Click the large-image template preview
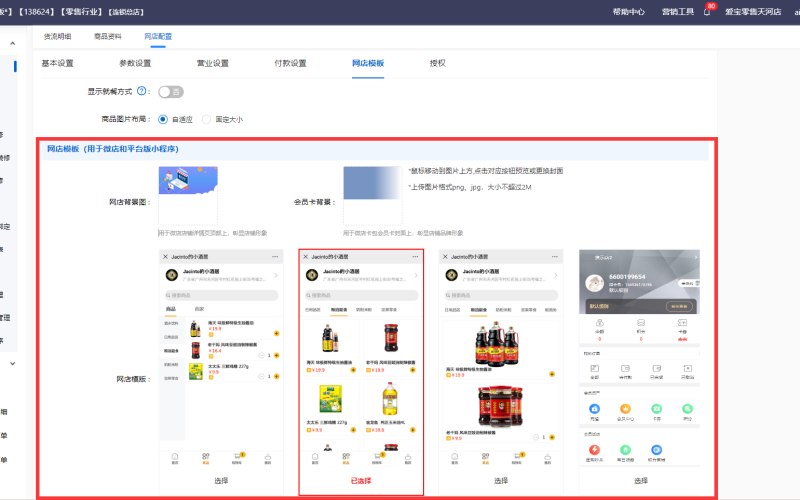The height and width of the screenshot is (500, 800). (501, 359)
